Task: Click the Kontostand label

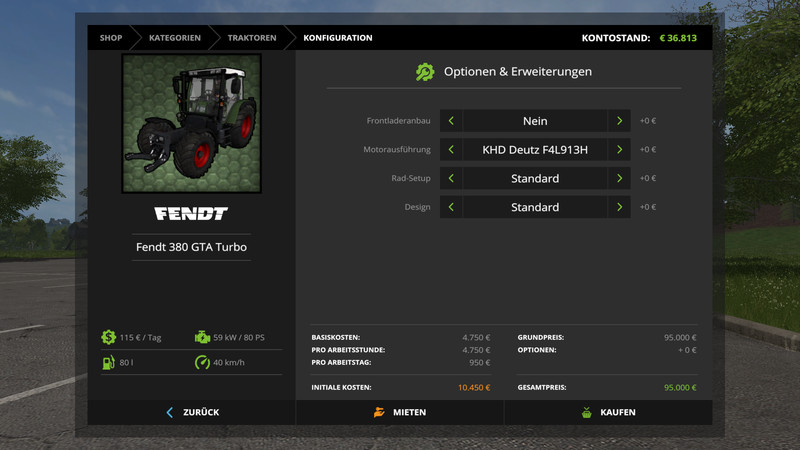Action: 616,38
